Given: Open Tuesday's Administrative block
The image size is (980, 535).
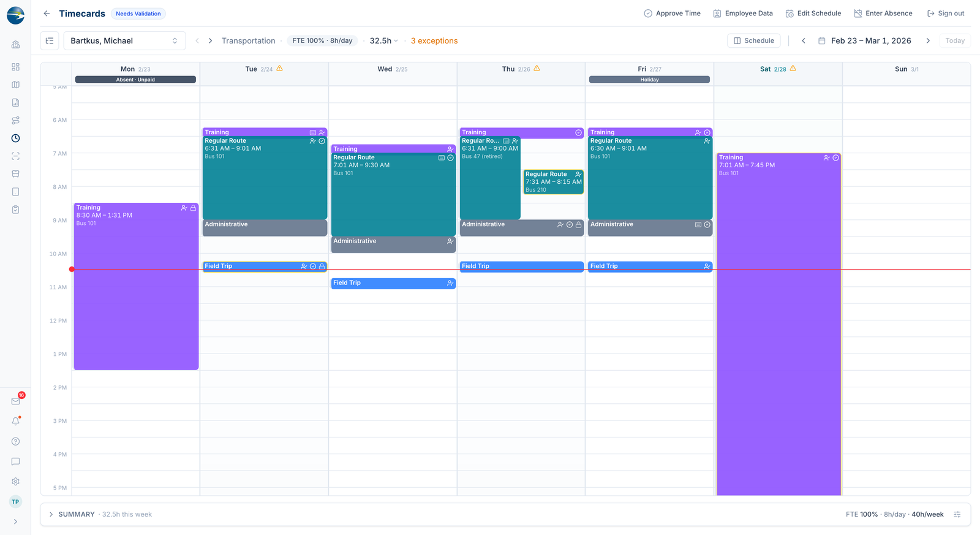Looking at the screenshot, I should [x=265, y=228].
